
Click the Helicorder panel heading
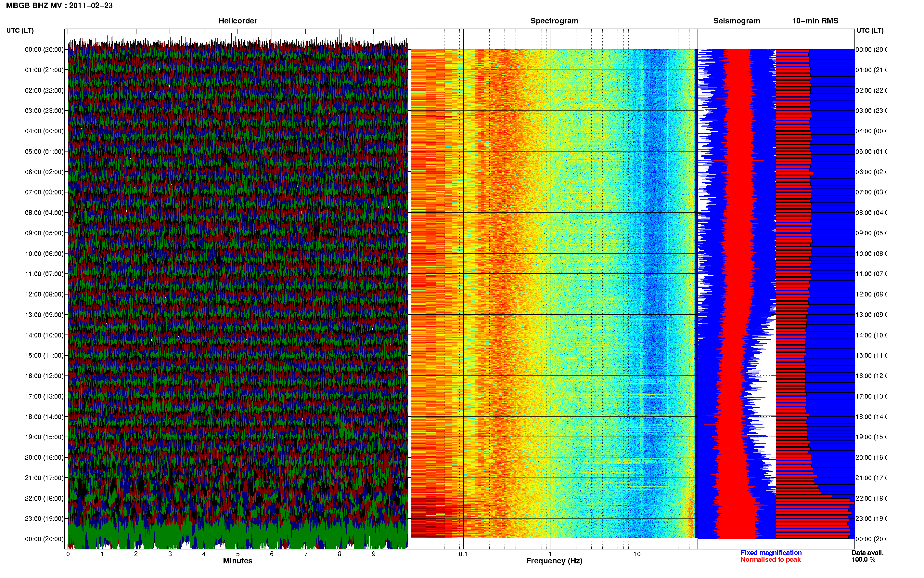tap(237, 21)
